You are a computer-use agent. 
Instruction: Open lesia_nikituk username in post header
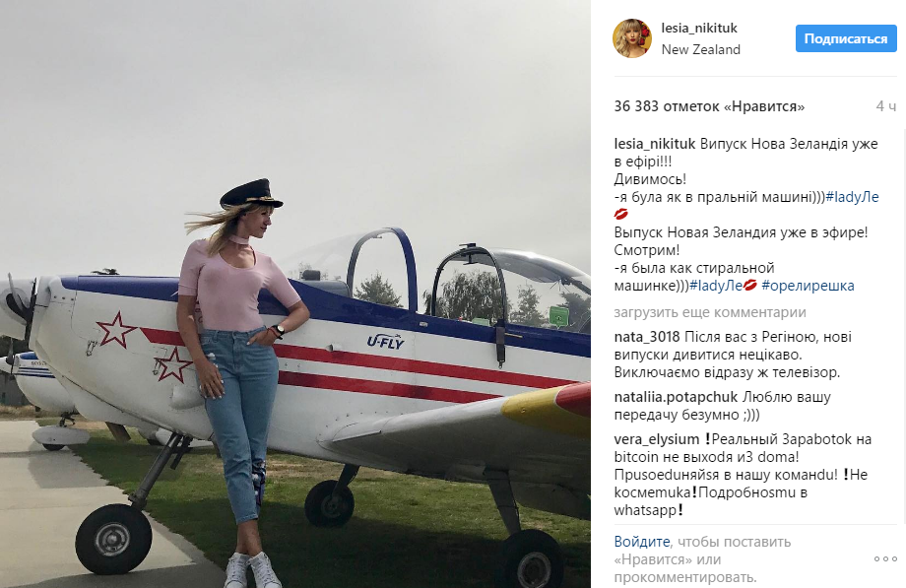point(699,28)
